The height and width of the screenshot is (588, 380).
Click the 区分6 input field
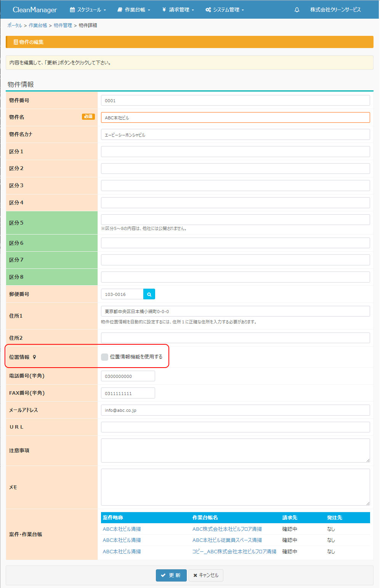(236, 243)
